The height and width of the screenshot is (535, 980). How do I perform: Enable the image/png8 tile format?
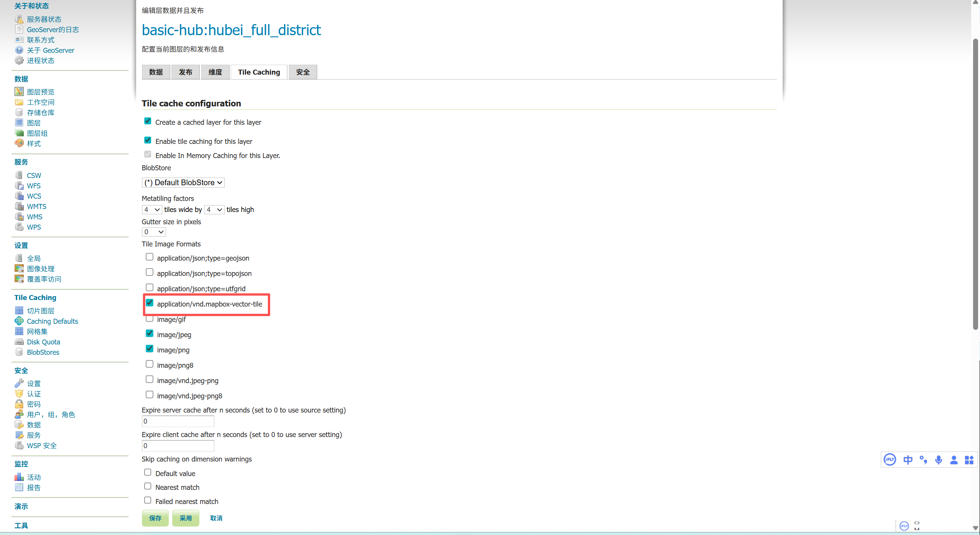click(x=150, y=364)
